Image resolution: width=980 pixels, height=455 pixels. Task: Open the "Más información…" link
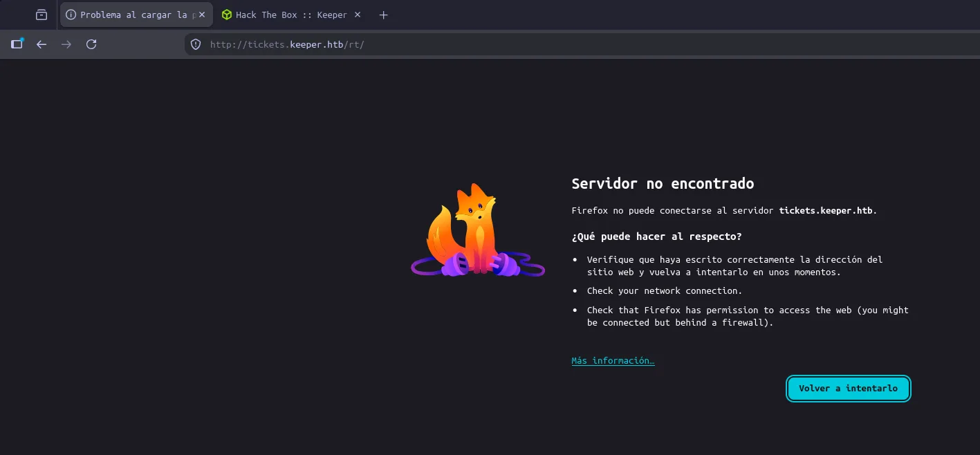613,360
